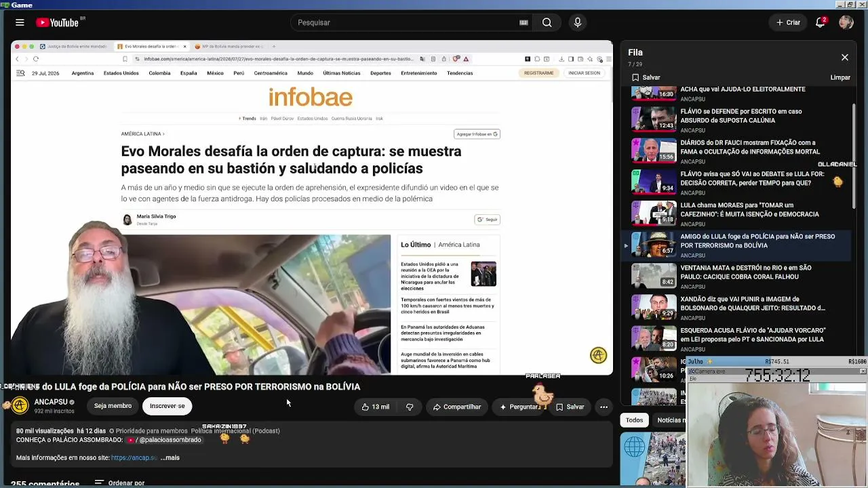Become a member via Seja membro
This screenshot has width=868, height=488.
pyautogui.click(x=113, y=406)
